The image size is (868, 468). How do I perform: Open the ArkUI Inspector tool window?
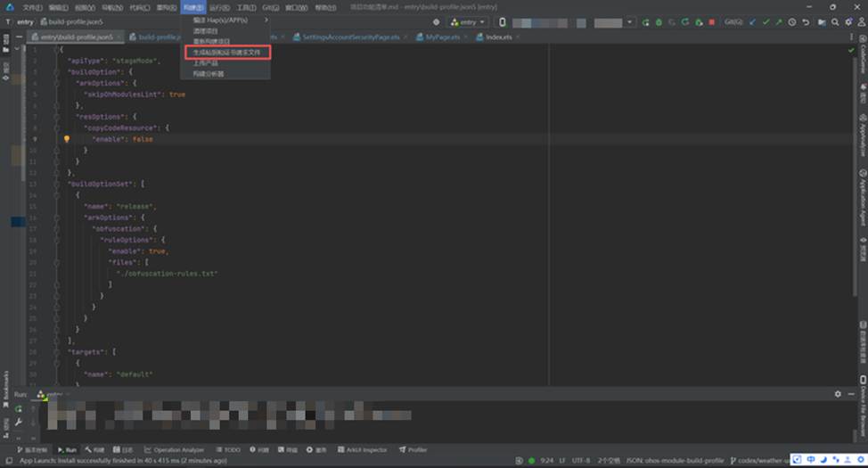pyautogui.click(x=365, y=450)
